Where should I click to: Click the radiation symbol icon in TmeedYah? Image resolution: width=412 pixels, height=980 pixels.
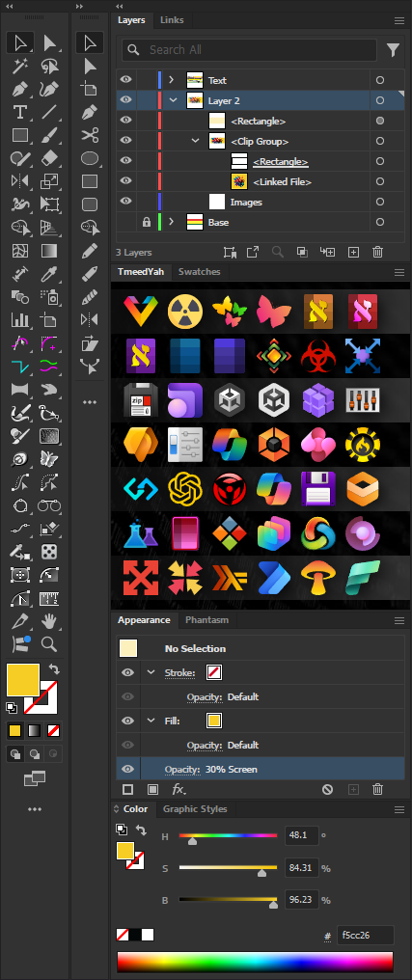(185, 312)
